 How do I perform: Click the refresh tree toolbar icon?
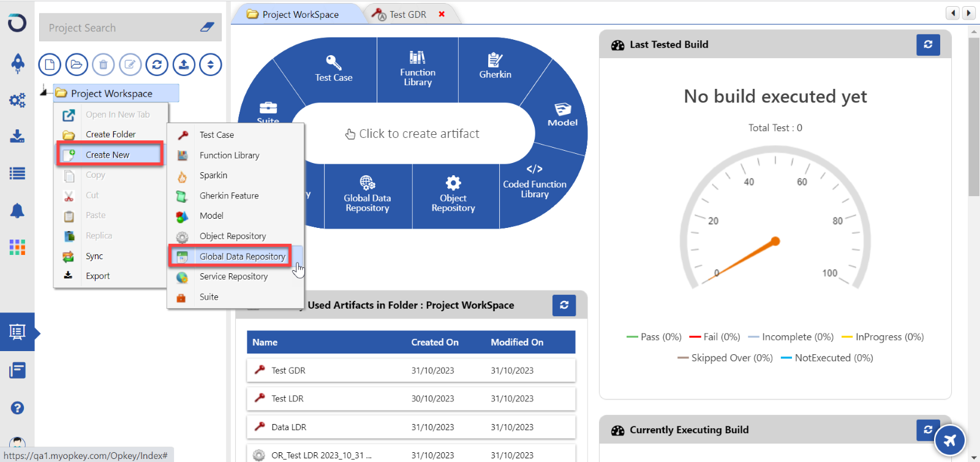[x=157, y=64]
